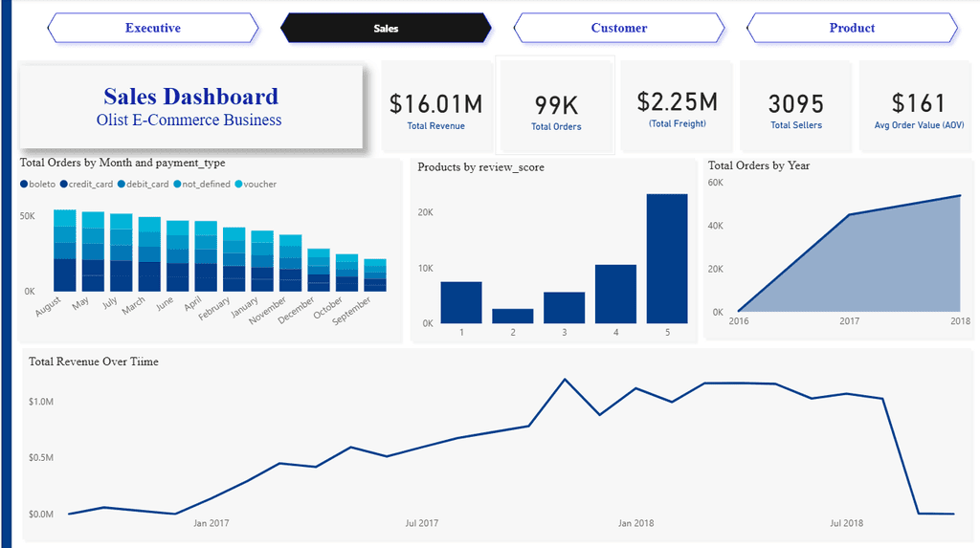Select the Total Revenue $16.01M card
The width and height of the screenshot is (980, 548).
point(435,106)
